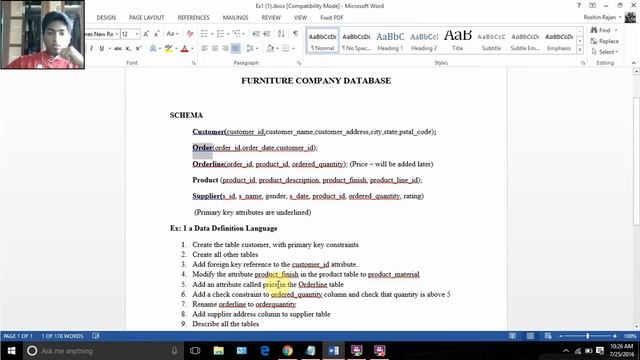
Task: Open the REFERENCES tab
Action: (193, 18)
